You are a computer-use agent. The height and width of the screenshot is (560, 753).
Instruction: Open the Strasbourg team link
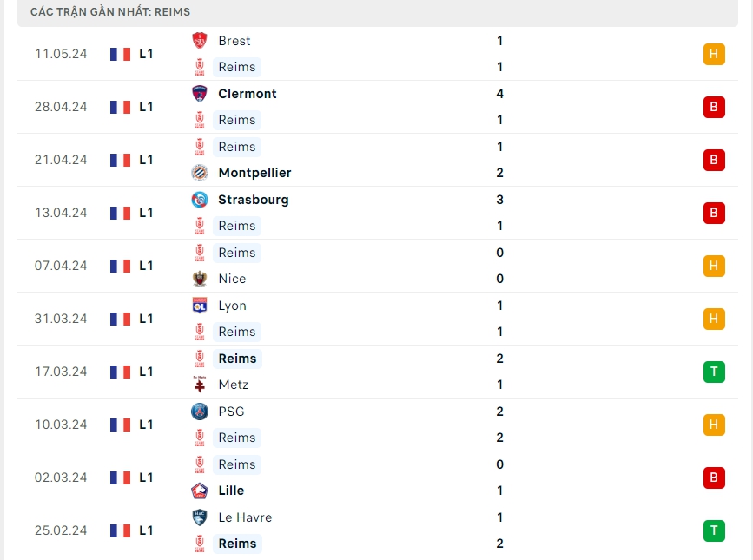(254, 200)
